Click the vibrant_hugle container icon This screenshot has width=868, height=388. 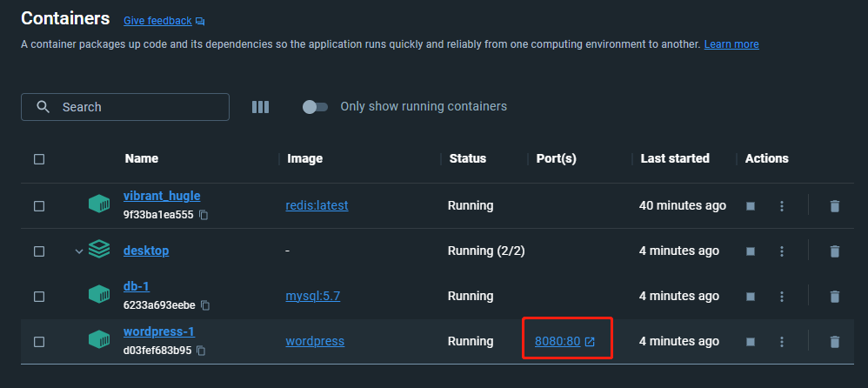coord(99,204)
